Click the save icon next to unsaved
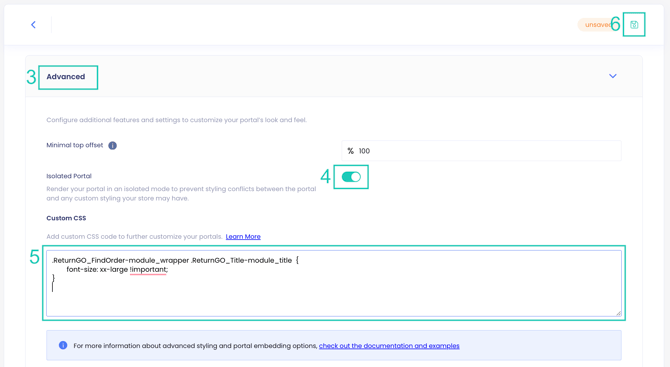 (x=634, y=25)
